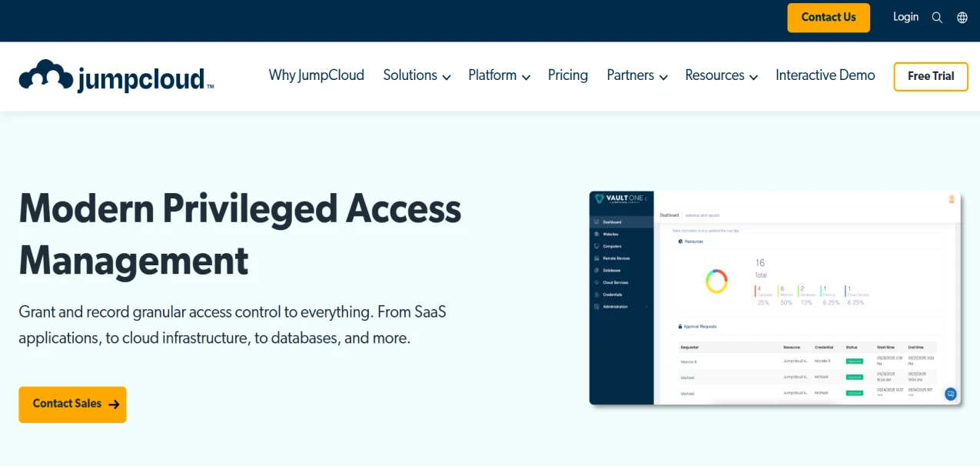The width and height of the screenshot is (980, 466).
Task: Open the Interactive Demo link
Action: pos(826,75)
